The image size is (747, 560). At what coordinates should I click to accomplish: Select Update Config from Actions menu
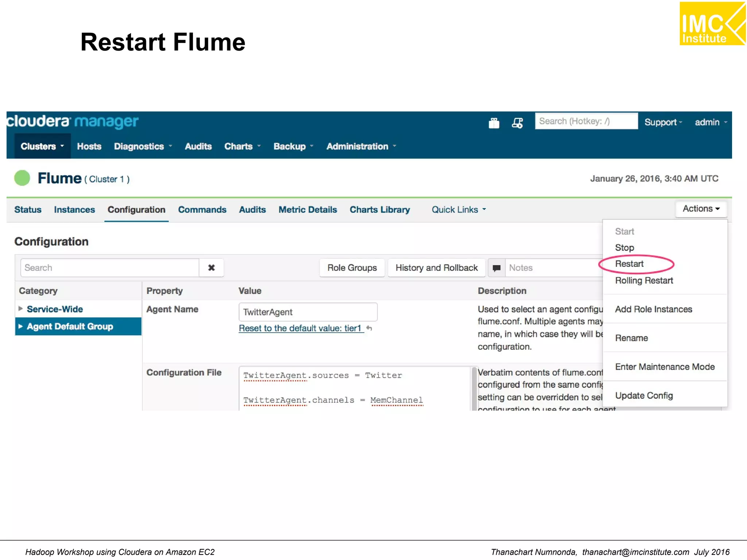tap(644, 396)
